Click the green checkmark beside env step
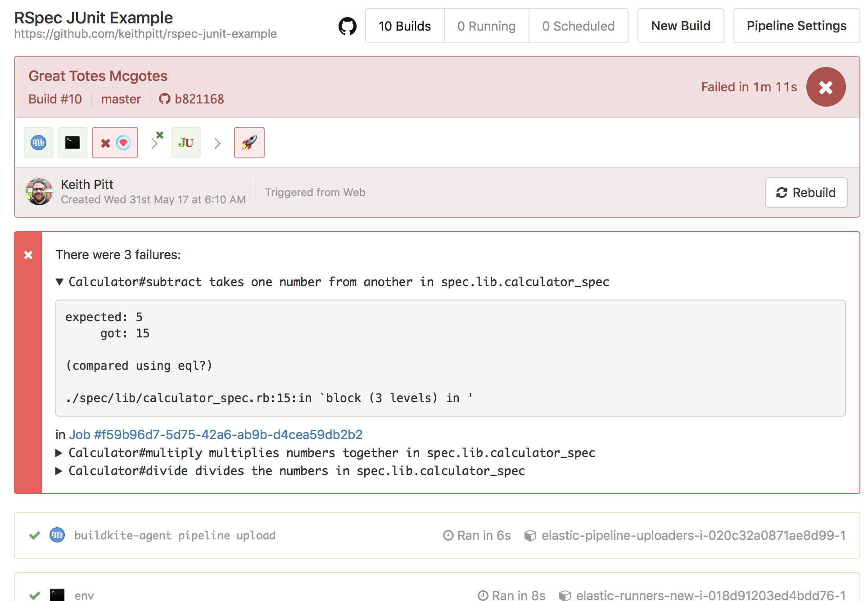Image resolution: width=868 pixels, height=601 pixels. tap(34, 595)
